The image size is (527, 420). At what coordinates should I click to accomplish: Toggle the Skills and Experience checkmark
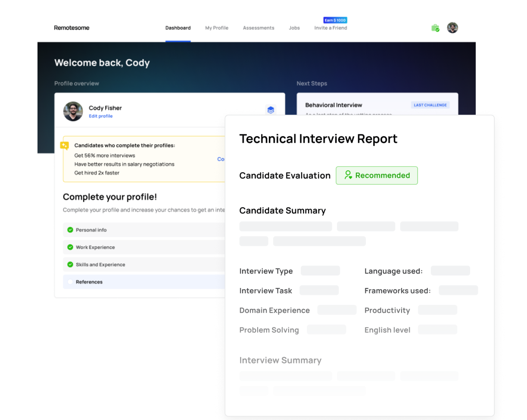click(x=70, y=264)
